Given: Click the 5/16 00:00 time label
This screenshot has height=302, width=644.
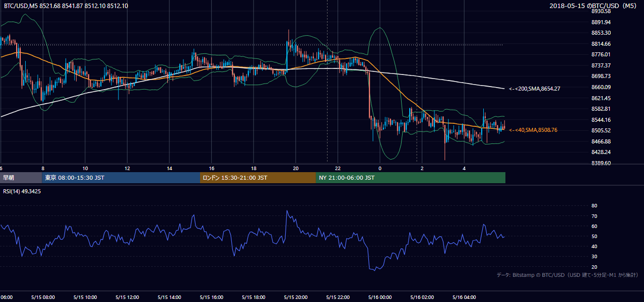Looking at the screenshot, I should click(379, 297).
